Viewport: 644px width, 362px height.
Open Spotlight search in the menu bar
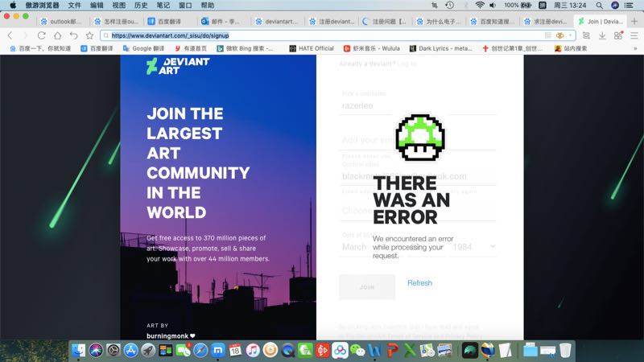pos(600,6)
